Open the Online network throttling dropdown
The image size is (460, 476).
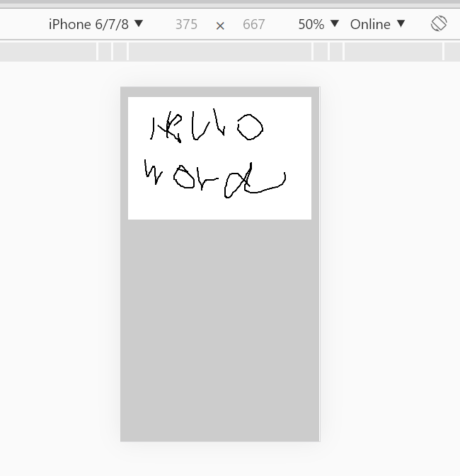coord(377,24)
